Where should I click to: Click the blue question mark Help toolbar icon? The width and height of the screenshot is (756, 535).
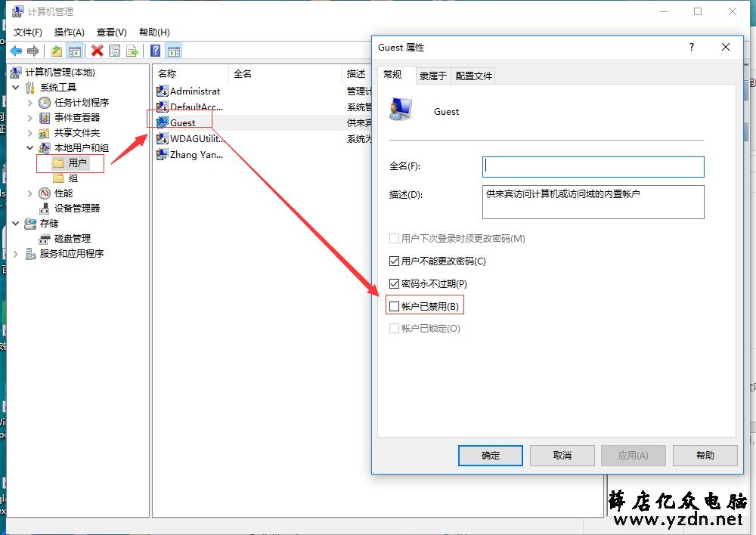(x=155, y=51)
